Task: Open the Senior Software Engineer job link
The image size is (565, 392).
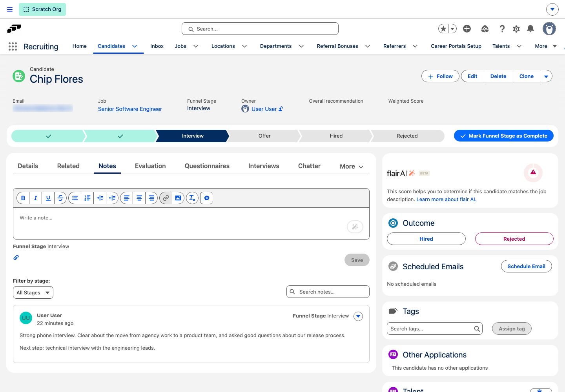Action: tap(130, 109)
